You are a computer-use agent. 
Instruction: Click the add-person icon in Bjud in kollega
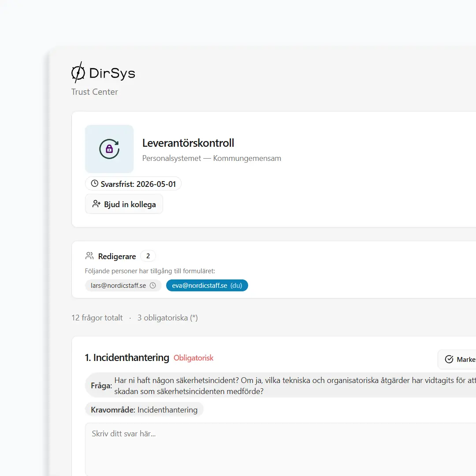pyautogui.click(x=97, y=204)
